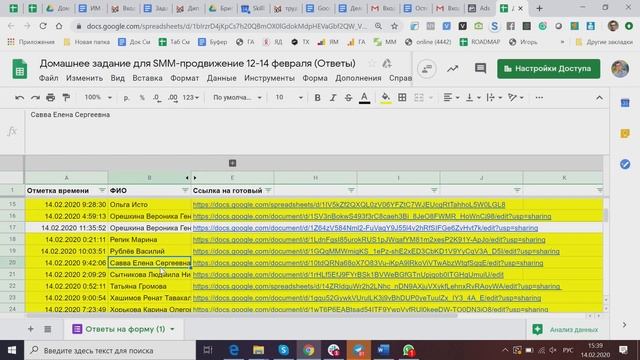The image size is (640, 360).
Task: Open the Дополнения menu
Action: pyautogui.click(x=358, y=78)
